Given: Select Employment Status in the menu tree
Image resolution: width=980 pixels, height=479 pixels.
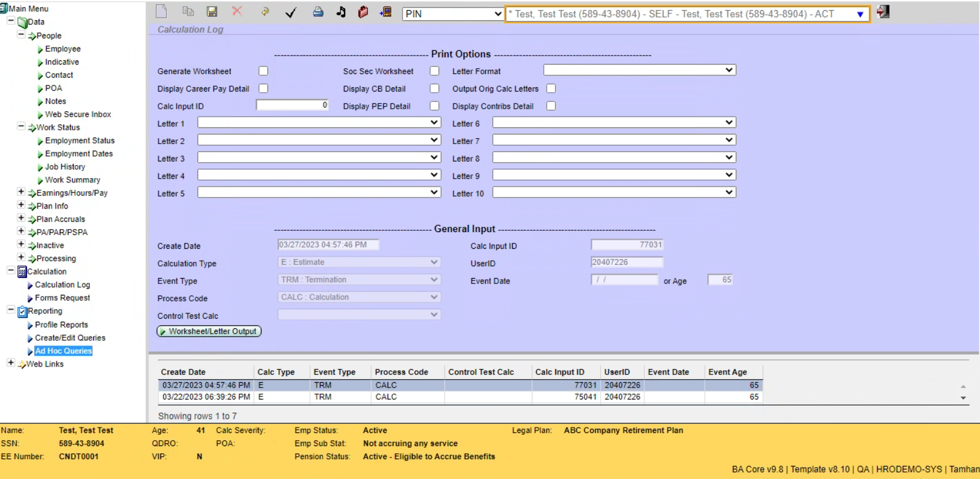Looking at the screenshot, I should (80, 141).
